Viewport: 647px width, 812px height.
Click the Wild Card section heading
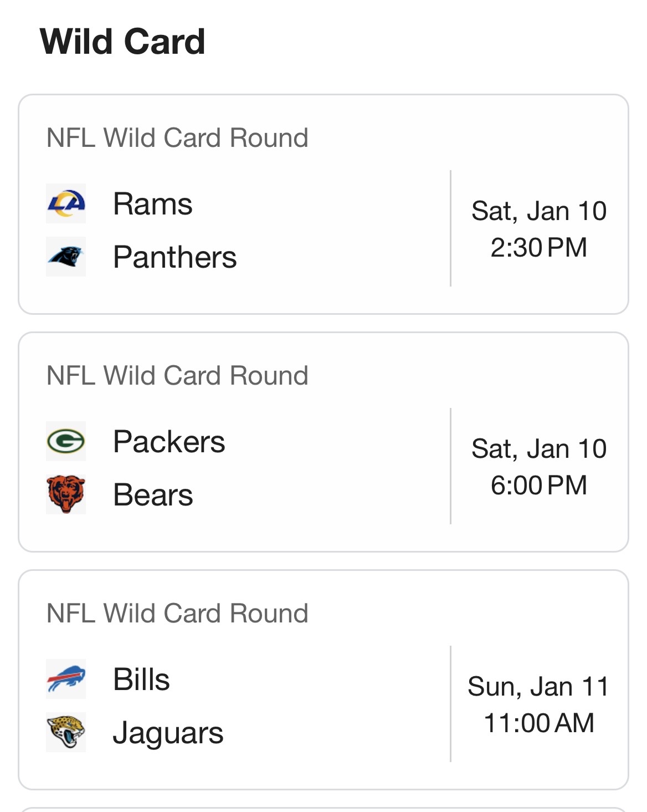(122, 42)
